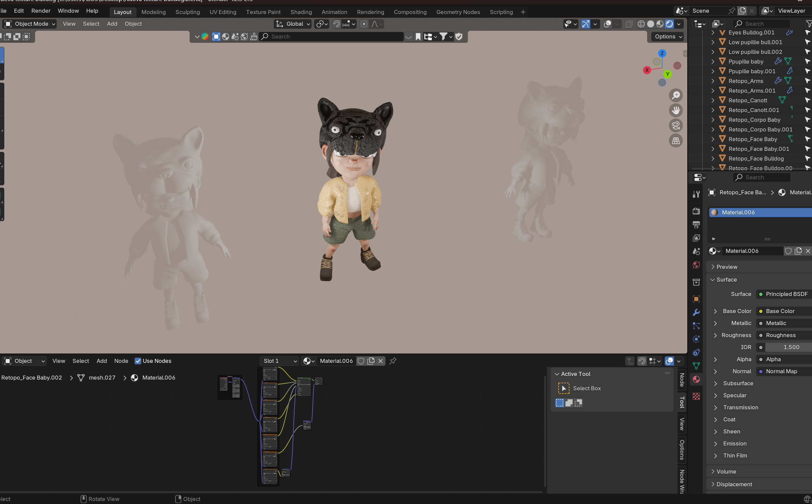Click the hand pan view gizmo
Screen dimensions: 812x504
676,110
